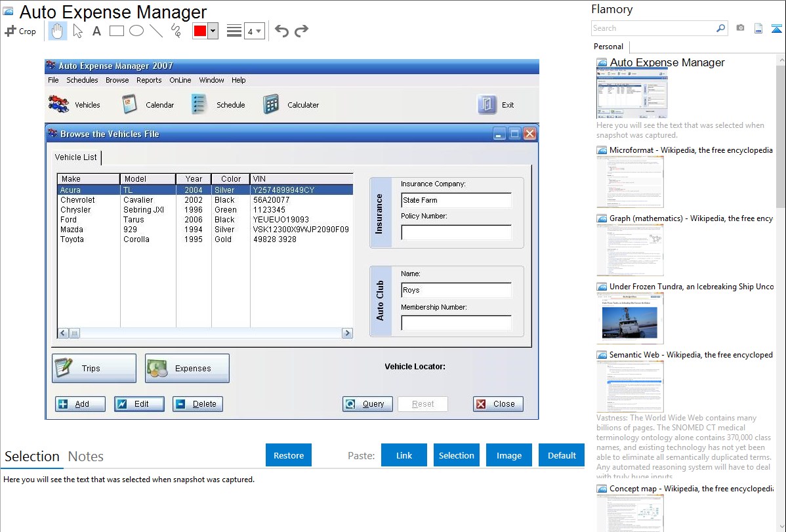This screenshot has height=532, width=786.
Task: Click the Close button with red X
Action: click(498, 404)
